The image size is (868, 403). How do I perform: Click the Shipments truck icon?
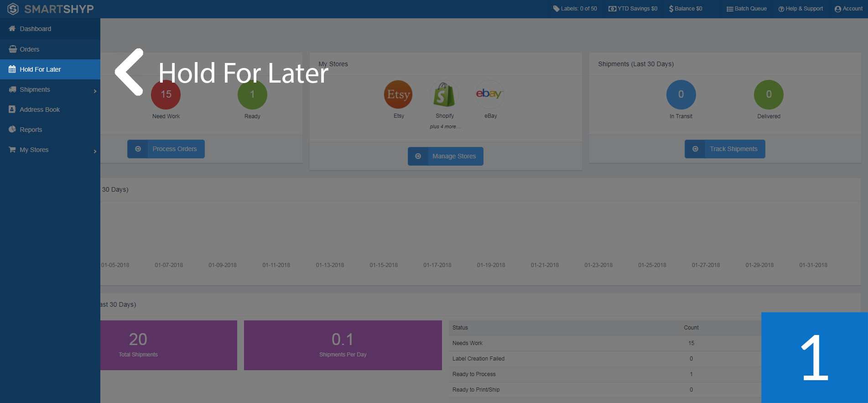[13, 89]
